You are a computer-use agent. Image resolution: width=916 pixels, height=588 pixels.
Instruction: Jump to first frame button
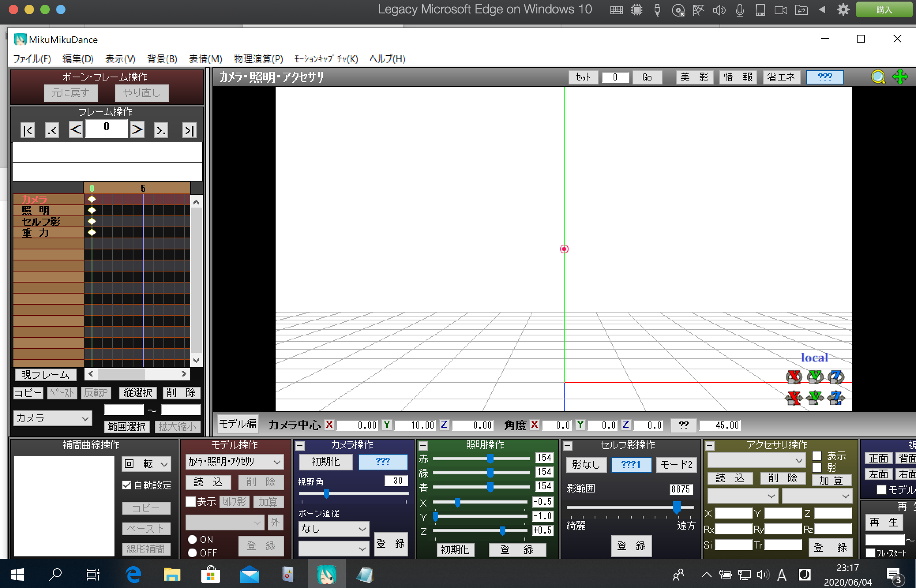[x=28, y=130]
